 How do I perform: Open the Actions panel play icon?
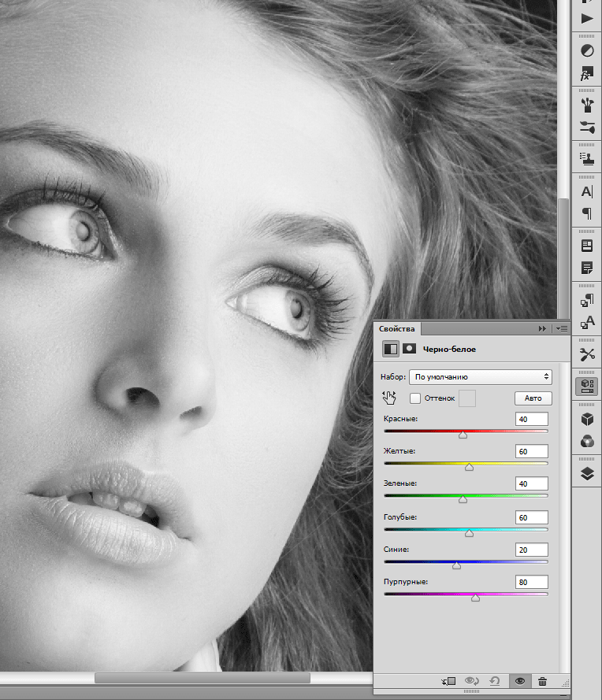point(587,17)
